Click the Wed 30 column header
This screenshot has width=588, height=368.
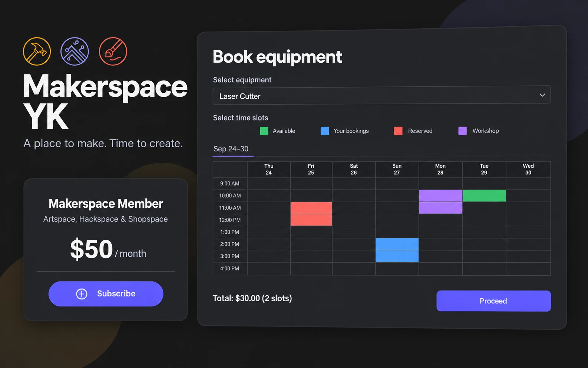[x=528, y=169]
